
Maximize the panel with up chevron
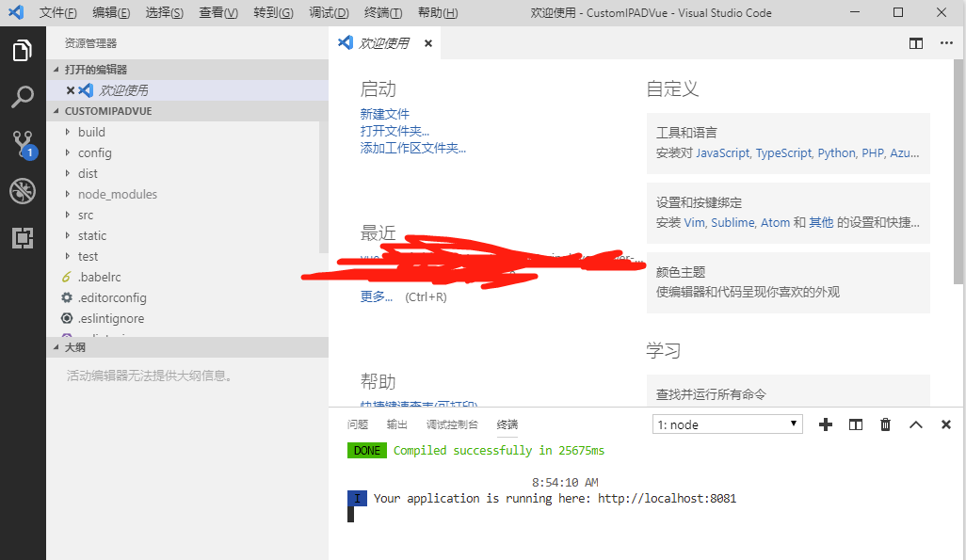(x=915, y=424)
